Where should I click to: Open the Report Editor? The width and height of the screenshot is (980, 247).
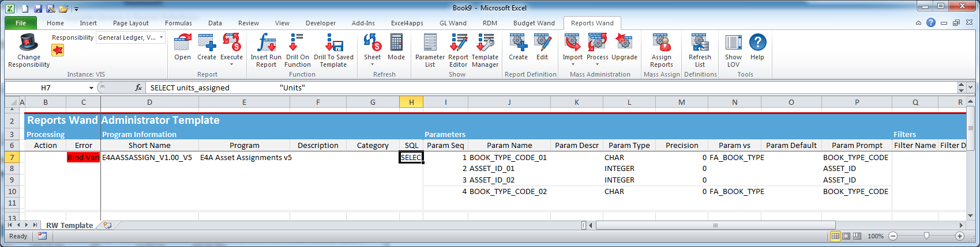click(x=458, y=43)
